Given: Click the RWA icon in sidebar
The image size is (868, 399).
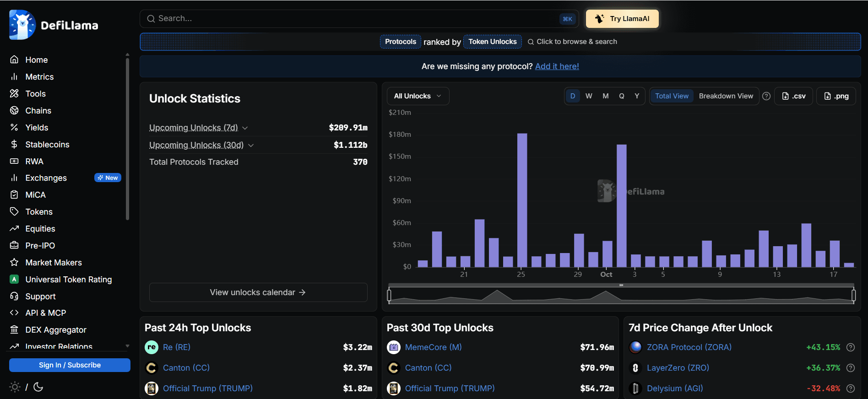Looking at the screenshot, I should click(14, 161).
